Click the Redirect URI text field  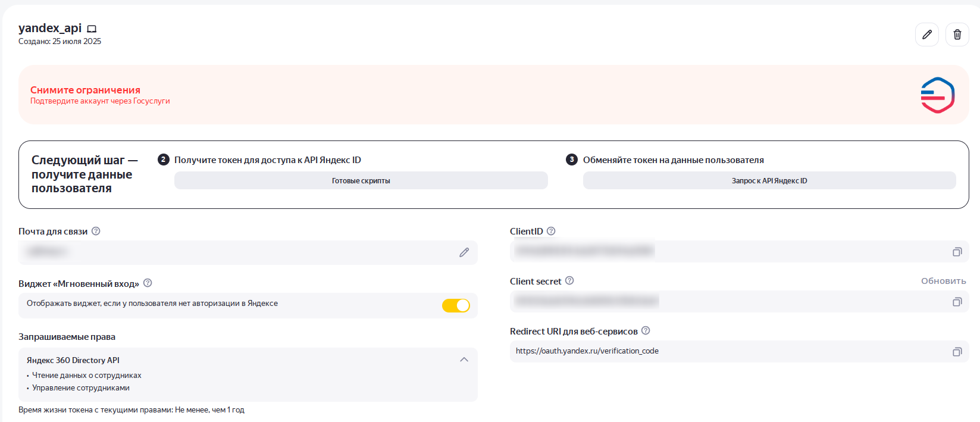tap(714, 351)
